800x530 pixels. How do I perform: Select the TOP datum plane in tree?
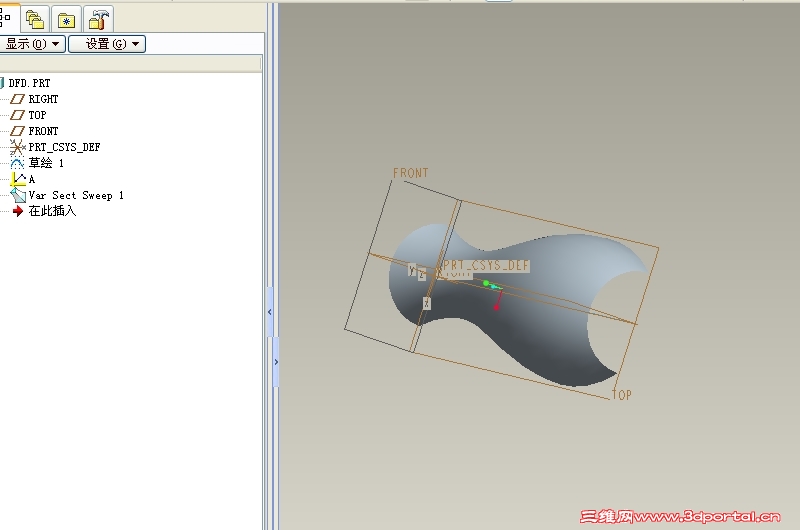37,115
